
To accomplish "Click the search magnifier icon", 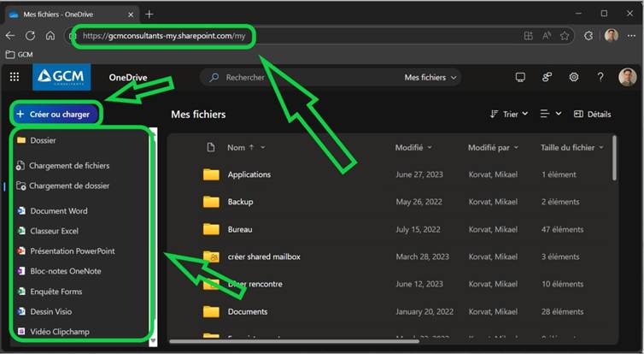I will click(214, 77).
